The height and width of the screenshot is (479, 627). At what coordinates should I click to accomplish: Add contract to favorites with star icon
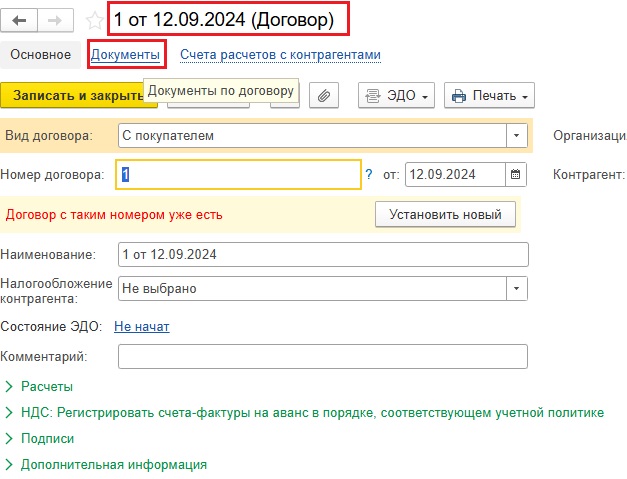click(94, 20)
